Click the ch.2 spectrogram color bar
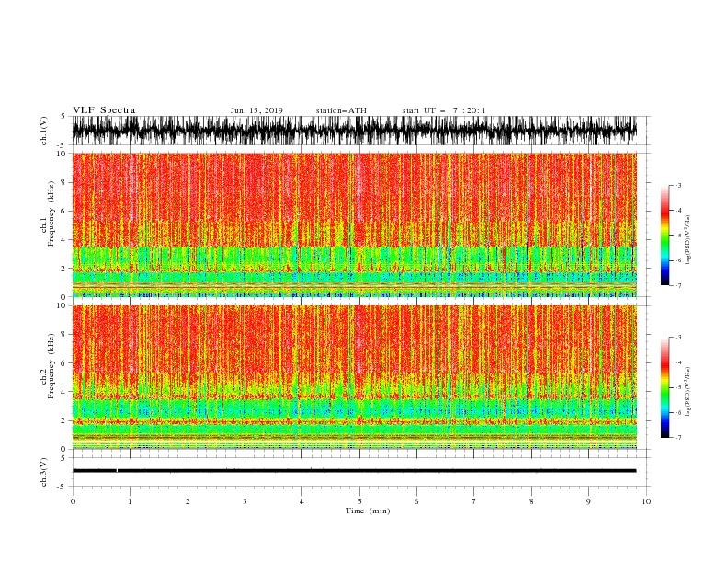 (665, 387)
